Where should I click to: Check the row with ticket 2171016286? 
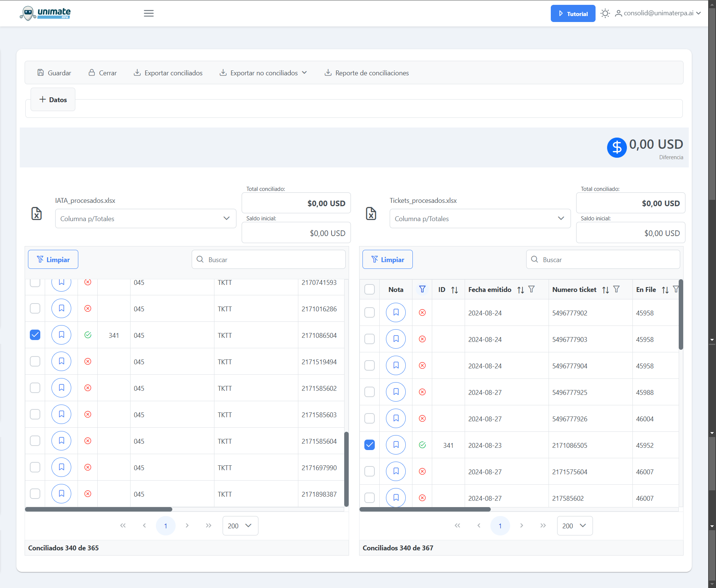(x=35, y=308)
